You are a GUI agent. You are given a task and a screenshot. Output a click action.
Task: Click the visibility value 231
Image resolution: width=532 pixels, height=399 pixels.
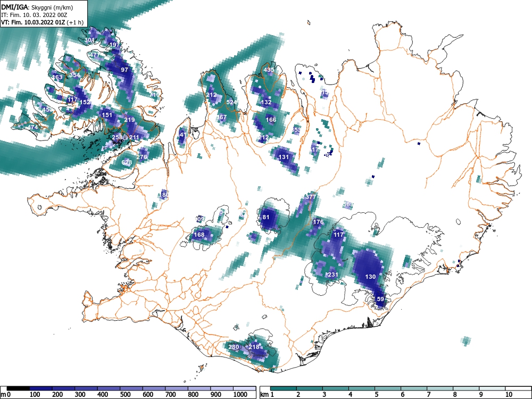[333, 275]
